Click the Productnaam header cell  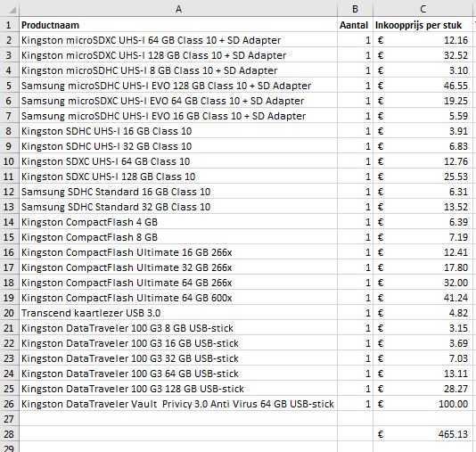178,25
